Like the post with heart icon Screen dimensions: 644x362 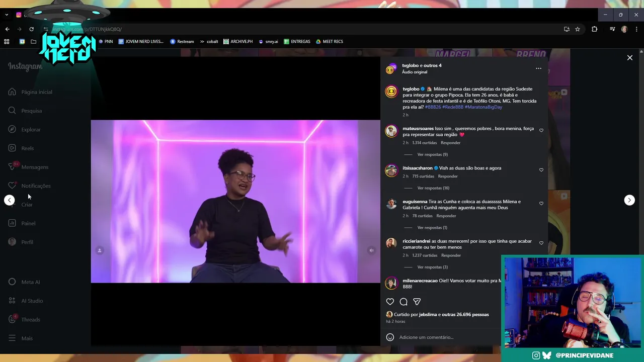[x=390, y=302]
